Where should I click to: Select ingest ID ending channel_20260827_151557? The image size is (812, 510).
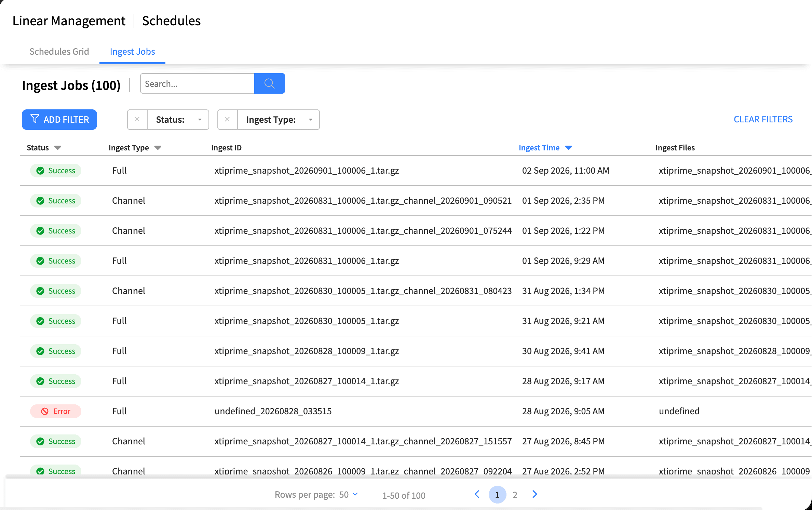[363, 441]
